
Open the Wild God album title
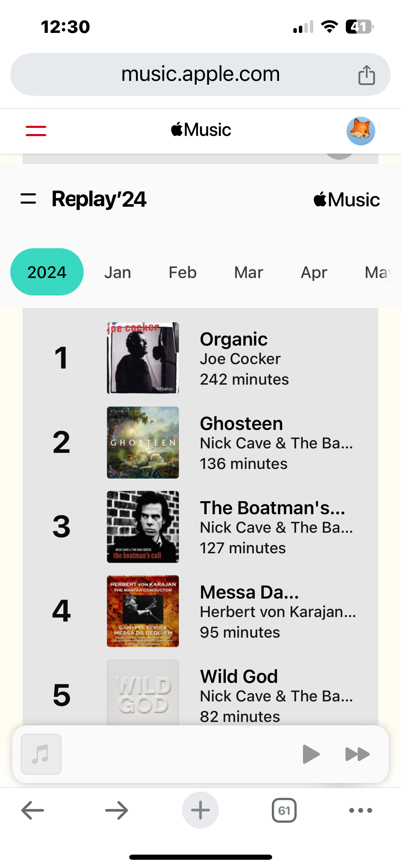point(239,676)
